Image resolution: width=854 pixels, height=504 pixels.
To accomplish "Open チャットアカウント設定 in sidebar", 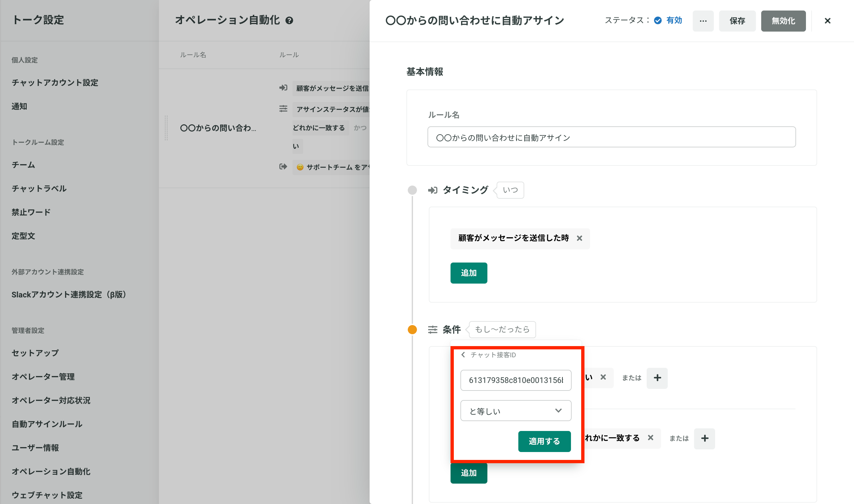I will click(55, 83).
